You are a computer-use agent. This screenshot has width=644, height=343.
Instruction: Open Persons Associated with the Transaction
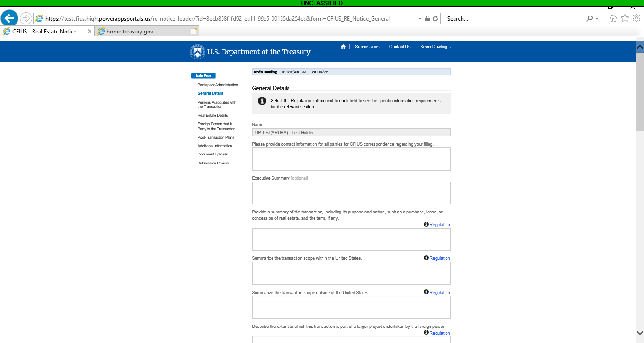point(217,105)
